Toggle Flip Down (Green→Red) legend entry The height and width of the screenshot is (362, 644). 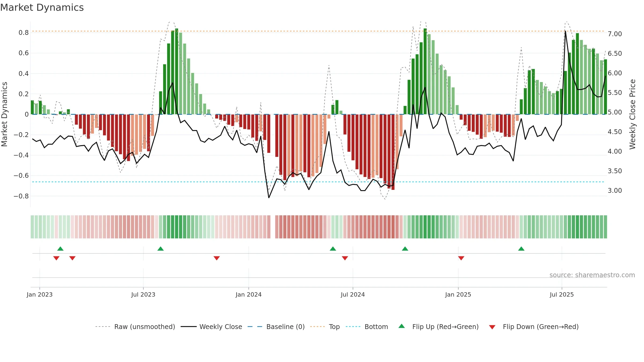[533, 327]
